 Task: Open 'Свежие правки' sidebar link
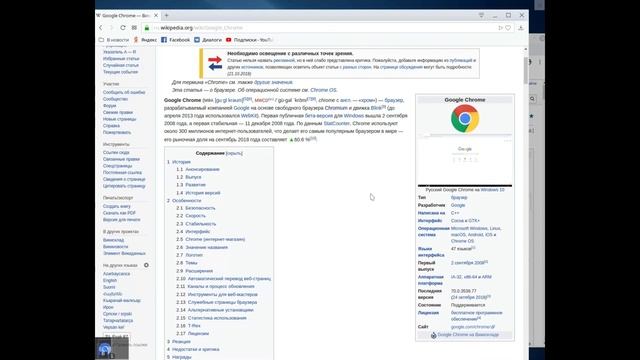coord(118,112)
